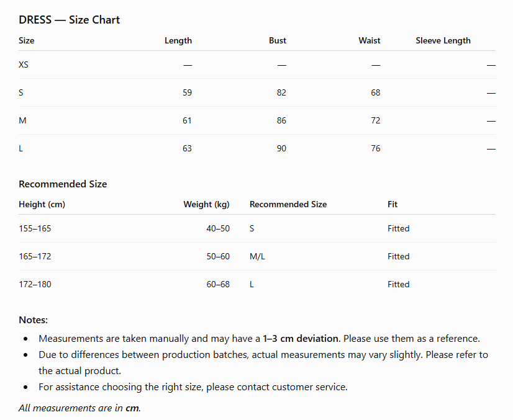Click the bold 1–3 cm deviation text
Viewport: 513px width, 420px height.
point(301,339)
